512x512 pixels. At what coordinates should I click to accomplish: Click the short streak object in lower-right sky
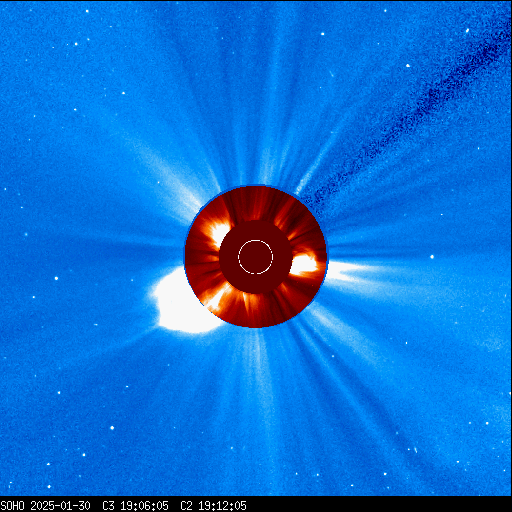coord(415,450)
